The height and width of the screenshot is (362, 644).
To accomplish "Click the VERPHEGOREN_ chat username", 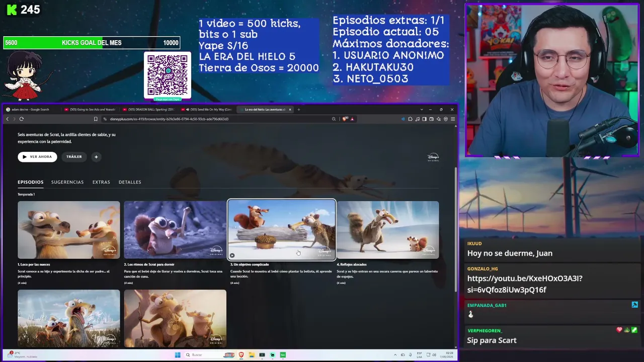I will (x=485, y=331).
